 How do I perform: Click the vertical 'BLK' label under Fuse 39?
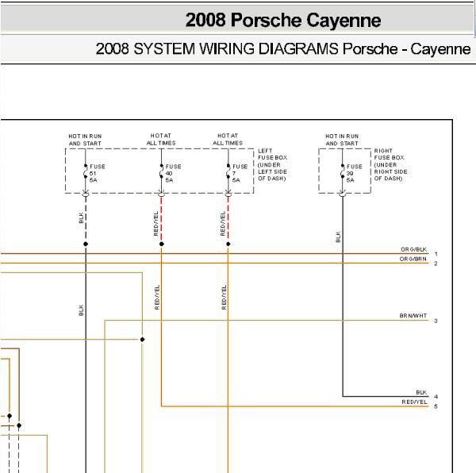[338, 236]
